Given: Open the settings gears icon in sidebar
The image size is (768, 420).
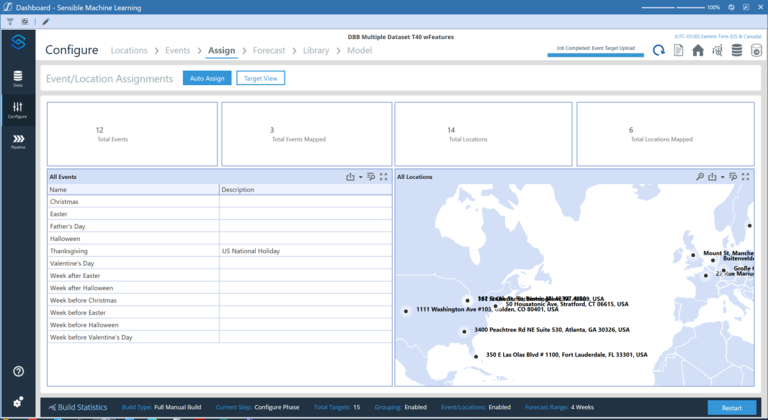Looking at the screenshot, I should tap(18, 402).
